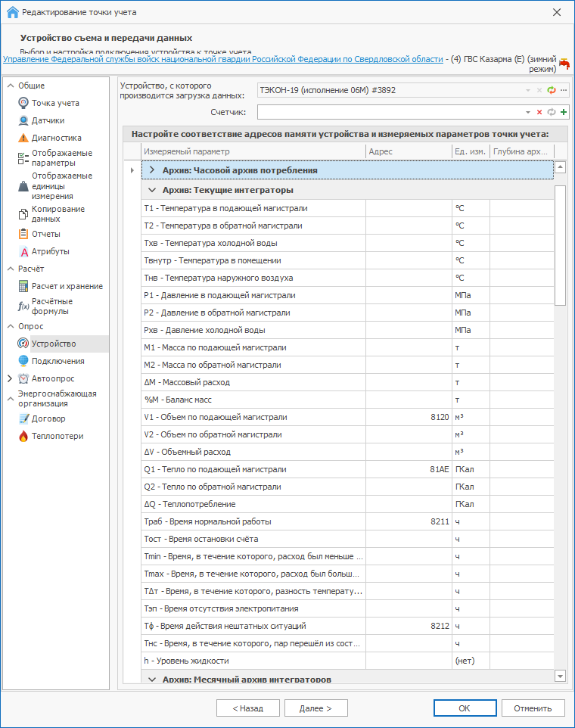This screenshot has height=728, width=575.
Task: Clear Счетчик with the red X icon
Action: 539,112
